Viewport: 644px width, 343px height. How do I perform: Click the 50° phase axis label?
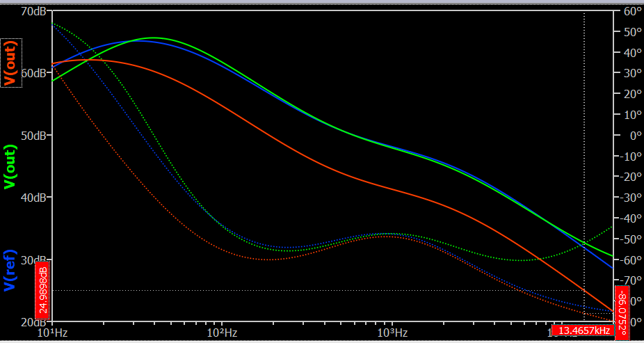631,31
